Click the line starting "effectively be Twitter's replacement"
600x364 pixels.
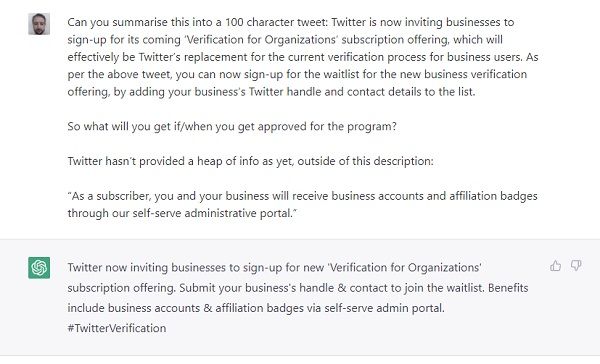303,57
